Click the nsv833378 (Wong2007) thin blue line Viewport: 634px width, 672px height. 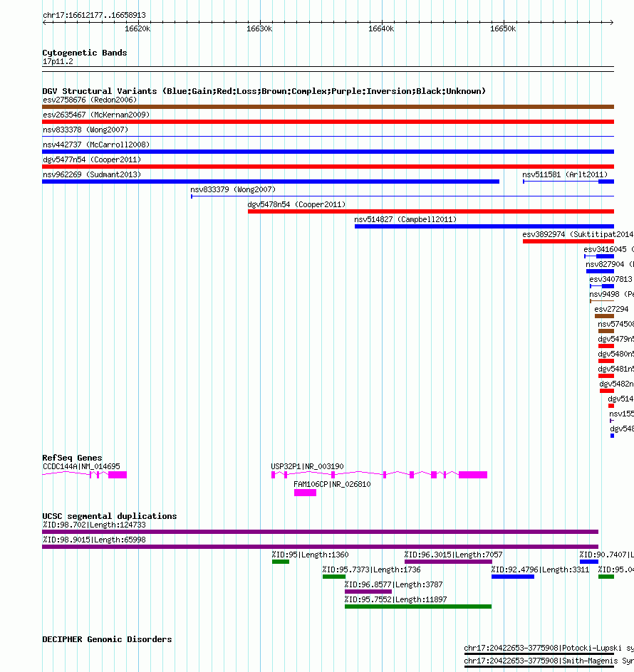[328, 136]
